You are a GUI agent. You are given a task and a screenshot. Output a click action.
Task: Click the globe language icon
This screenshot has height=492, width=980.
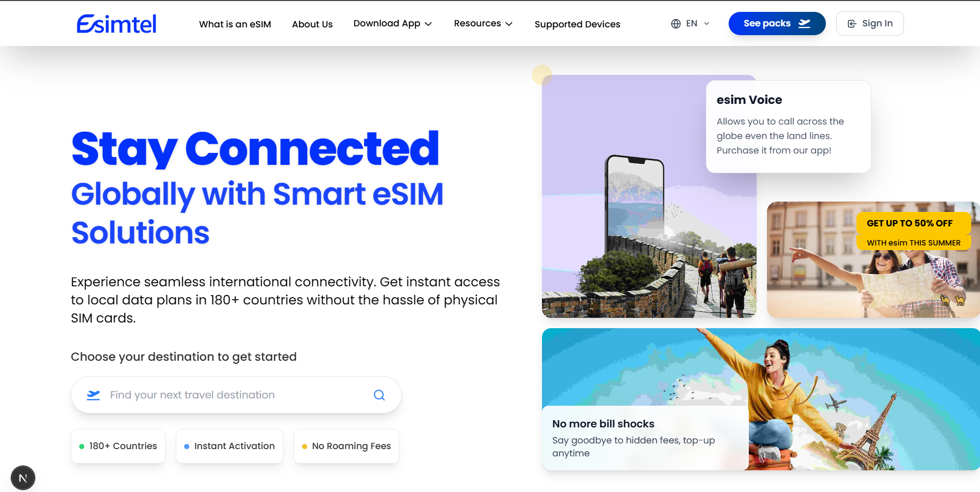click(x=676, y=24)
